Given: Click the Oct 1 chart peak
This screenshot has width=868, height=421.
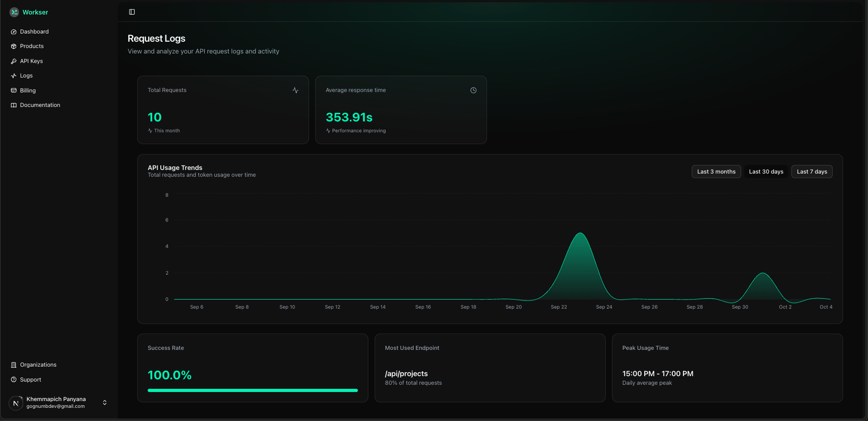Looking at the screenshot, I should 763,273.
